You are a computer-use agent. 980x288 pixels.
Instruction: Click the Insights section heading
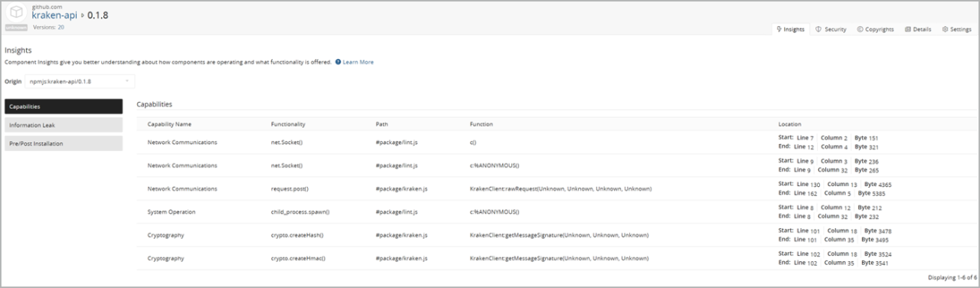18,50
